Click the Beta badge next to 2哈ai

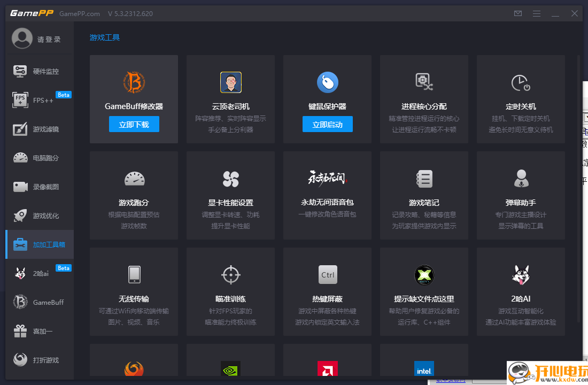[64, 268]
